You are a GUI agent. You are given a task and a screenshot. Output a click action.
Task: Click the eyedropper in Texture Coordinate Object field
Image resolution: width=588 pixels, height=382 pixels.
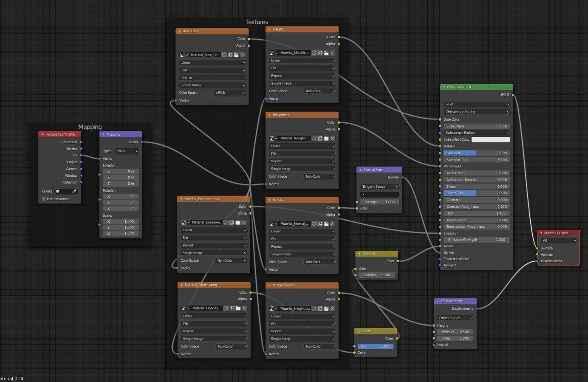(x=74, y=191)
